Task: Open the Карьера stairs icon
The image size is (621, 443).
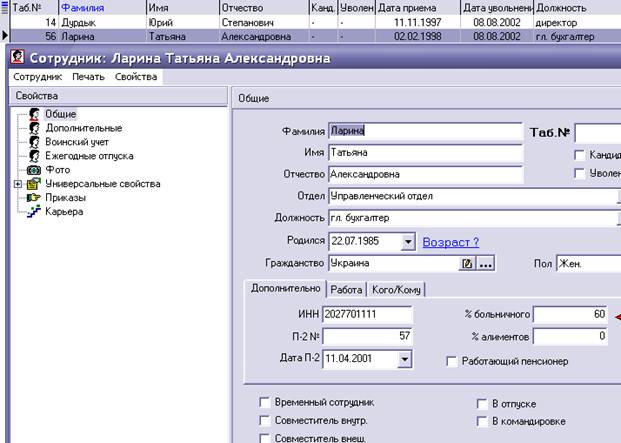Action: [x=34, y=211]
